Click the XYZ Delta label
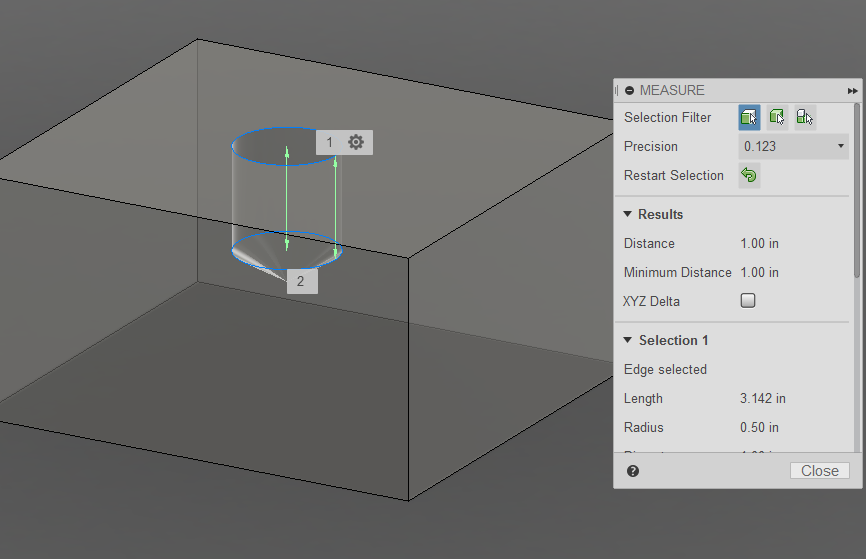The height and width of the screenshot is (559, 866). [651, 302]
